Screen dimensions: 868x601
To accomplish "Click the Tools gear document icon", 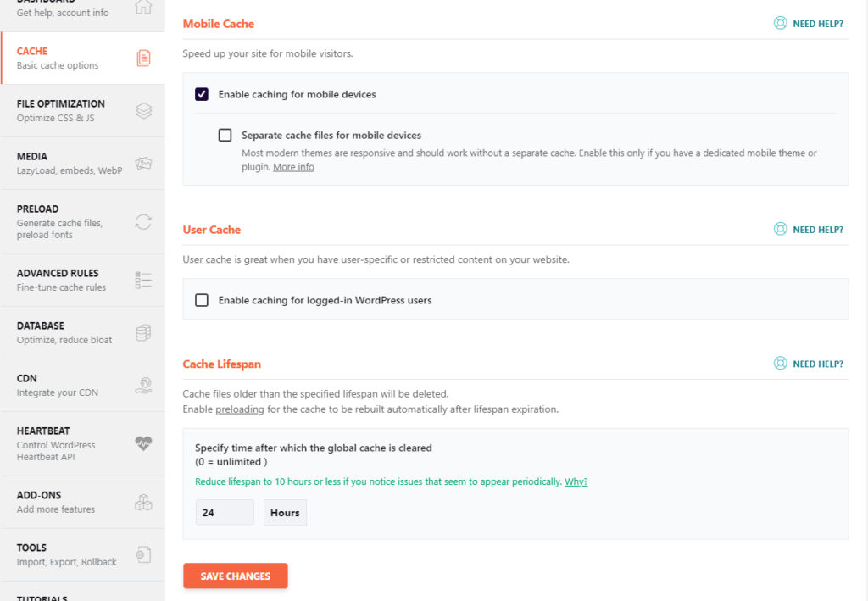I will 143,554.
